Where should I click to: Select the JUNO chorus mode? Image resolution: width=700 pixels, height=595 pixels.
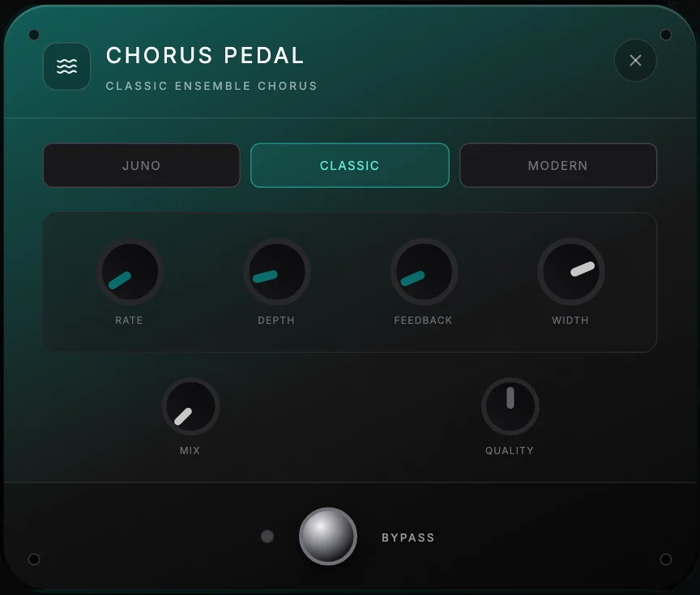coord(142,165)
